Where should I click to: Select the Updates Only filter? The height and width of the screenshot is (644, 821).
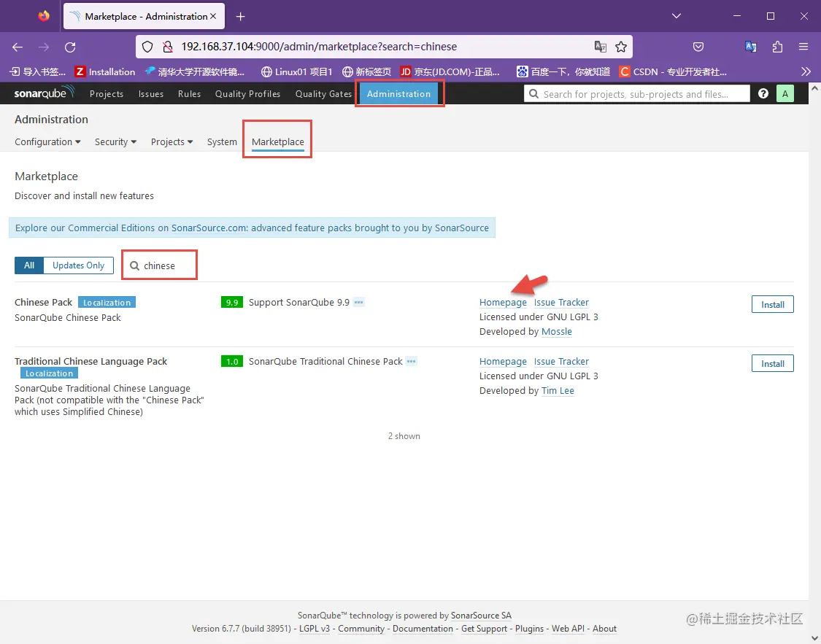tap(79, 265)
